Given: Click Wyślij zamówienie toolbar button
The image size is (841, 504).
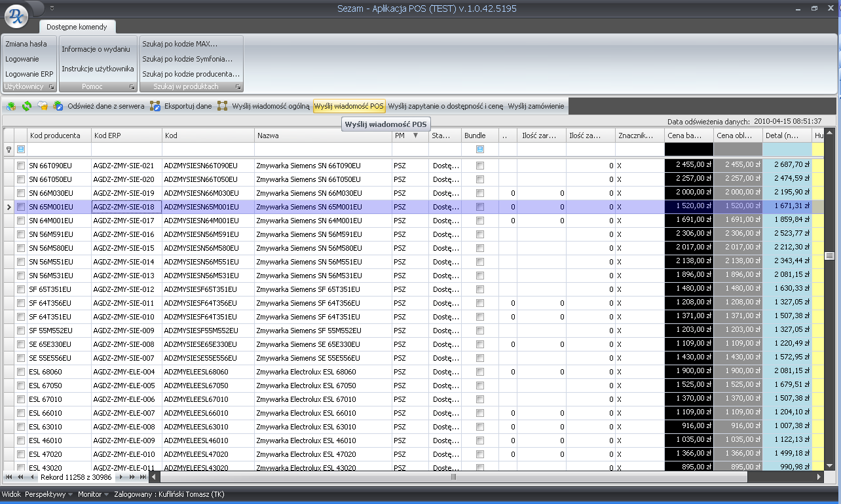Looking at the screenshot, I should click(536, 106).
